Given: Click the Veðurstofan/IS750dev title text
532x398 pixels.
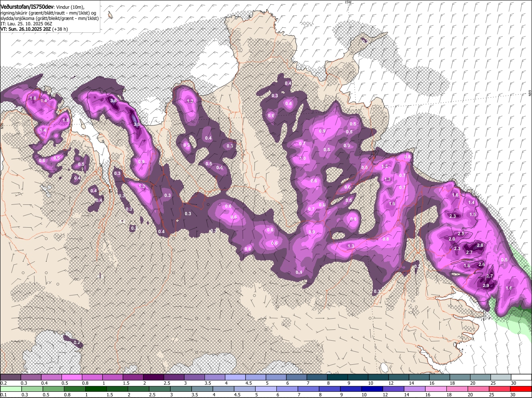Looking at the screenshot, I should (x=27, y=7).
